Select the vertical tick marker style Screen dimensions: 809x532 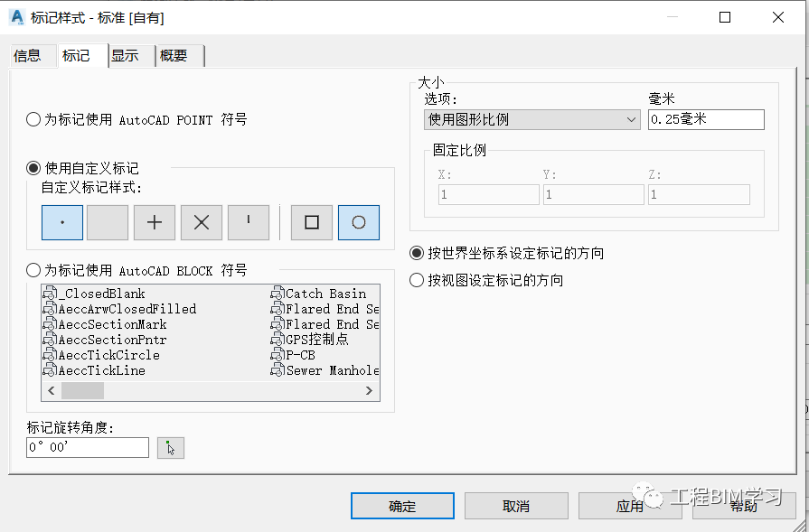coord(249,223)
